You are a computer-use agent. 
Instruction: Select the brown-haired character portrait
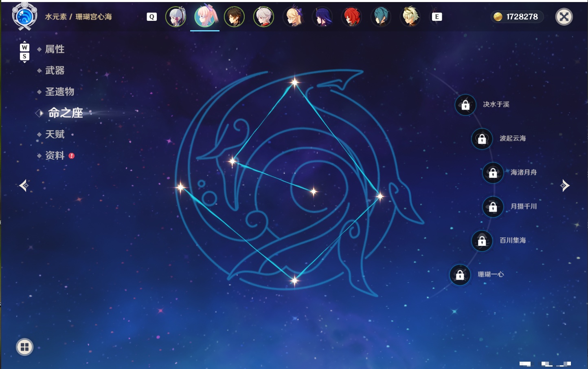pos(235,17)
